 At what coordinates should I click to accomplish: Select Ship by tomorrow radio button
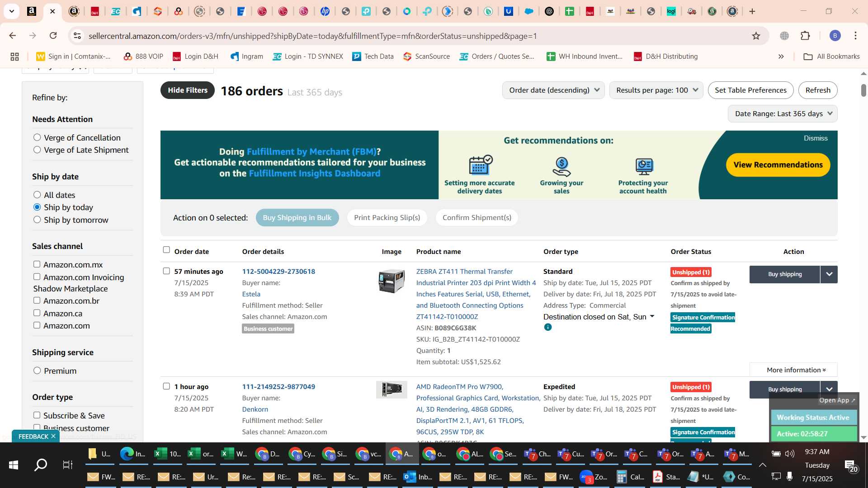click(37, 220)
